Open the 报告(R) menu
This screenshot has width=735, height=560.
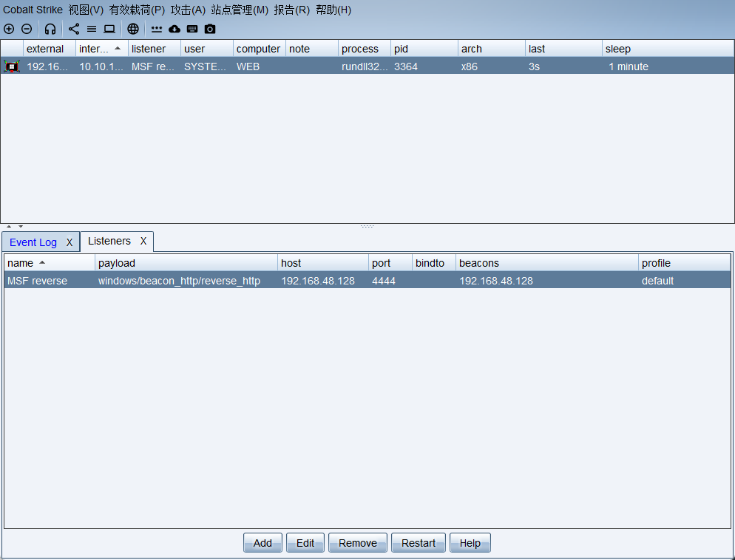coord(292,10)
